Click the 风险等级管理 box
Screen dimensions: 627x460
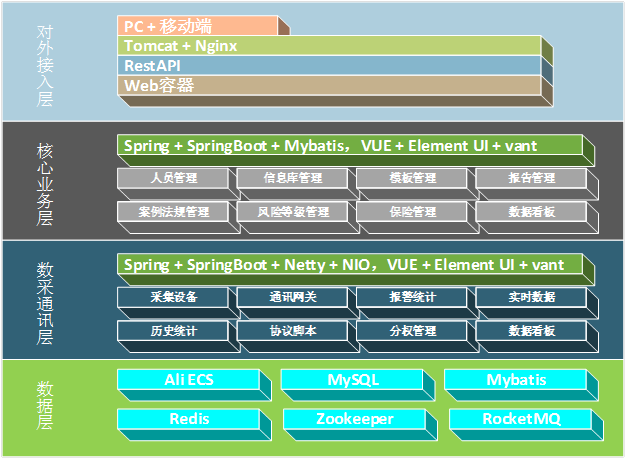(292, 213)
